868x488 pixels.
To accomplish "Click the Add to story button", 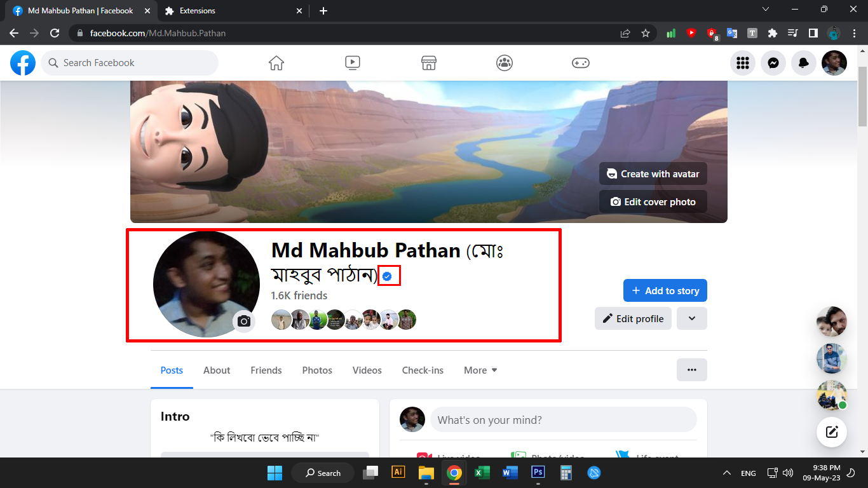I will click(665, 290).
